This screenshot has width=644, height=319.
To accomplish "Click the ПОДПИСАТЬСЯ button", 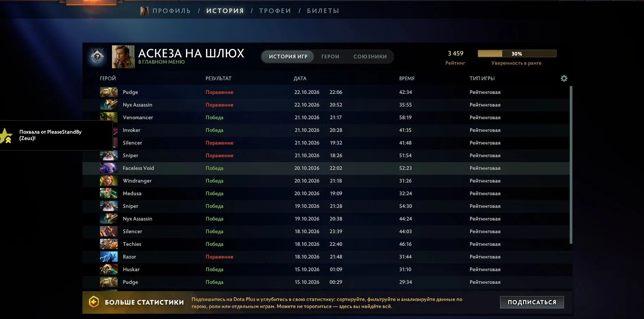I will 532,302.
